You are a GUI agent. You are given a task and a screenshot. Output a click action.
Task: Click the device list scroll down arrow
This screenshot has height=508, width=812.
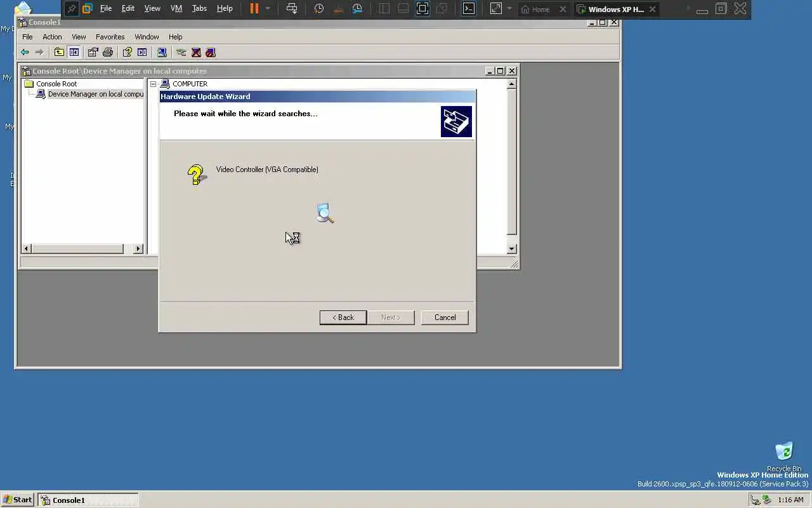512,249
